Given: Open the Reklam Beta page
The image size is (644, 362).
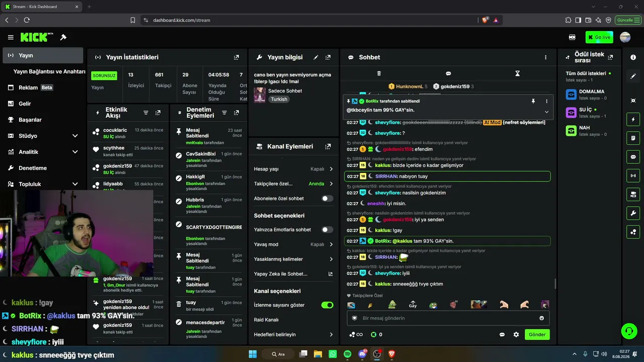Looking at the screenshot, I should click(43, 87).
